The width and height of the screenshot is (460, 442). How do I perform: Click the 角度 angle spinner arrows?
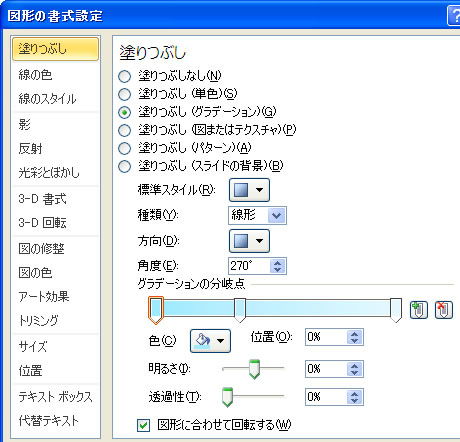pos(277,266)
